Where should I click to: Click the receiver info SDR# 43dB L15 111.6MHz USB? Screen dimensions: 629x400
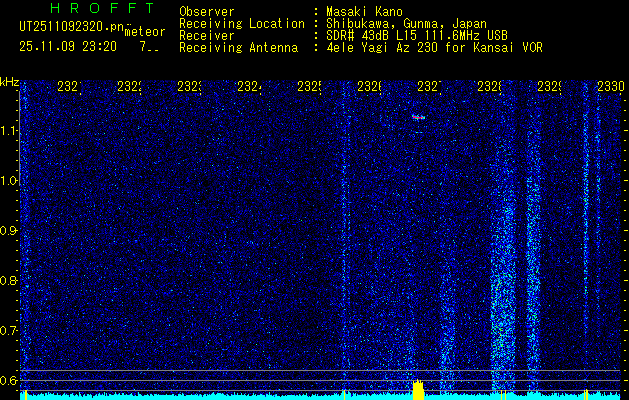point(417,36)
